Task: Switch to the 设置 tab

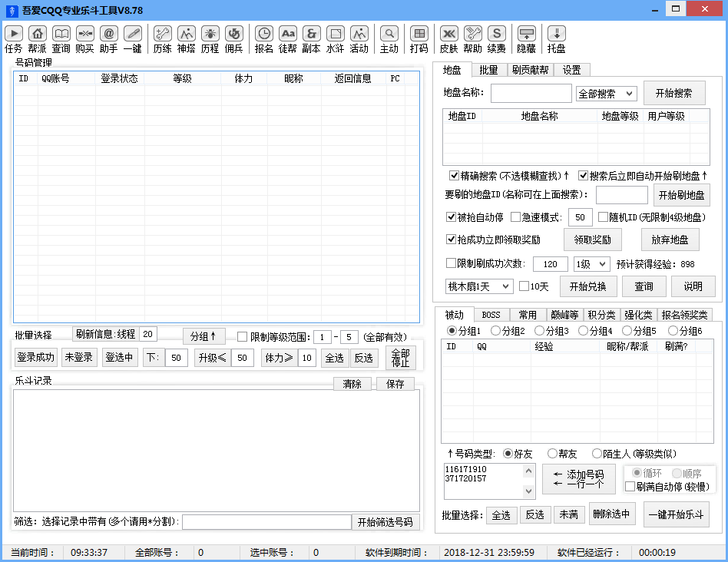Action: click(x=571, y=70)
